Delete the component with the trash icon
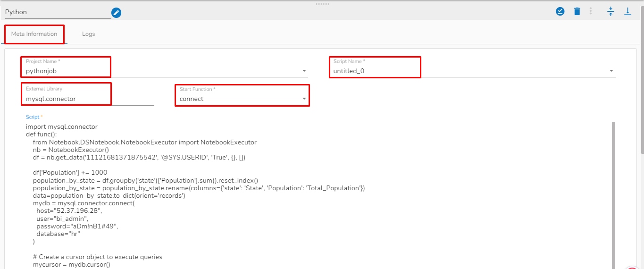 point(577,11)
